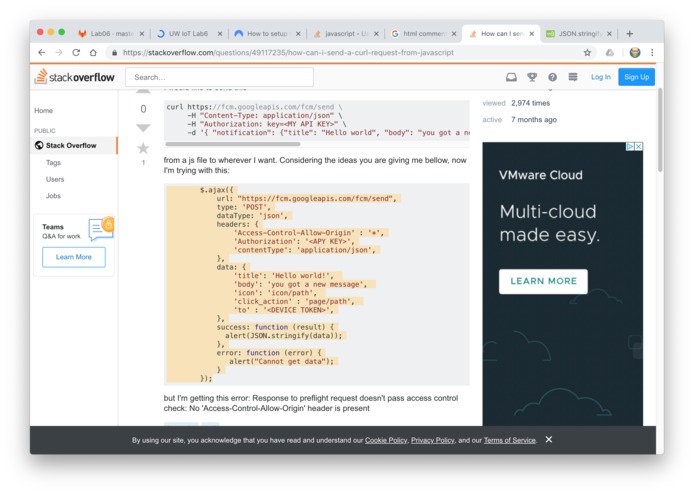Open Home in the left sidebar

(43, 111)
